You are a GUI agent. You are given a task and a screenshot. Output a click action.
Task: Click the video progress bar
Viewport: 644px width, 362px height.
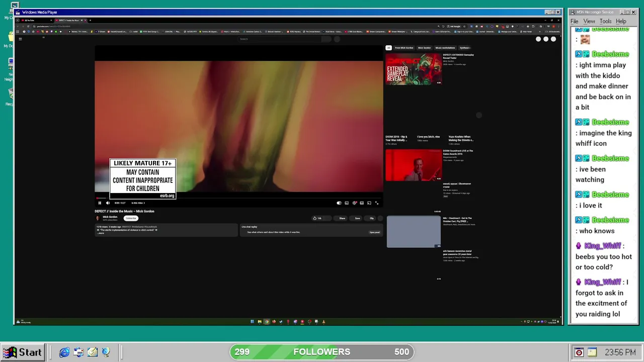tap(239, 198)
